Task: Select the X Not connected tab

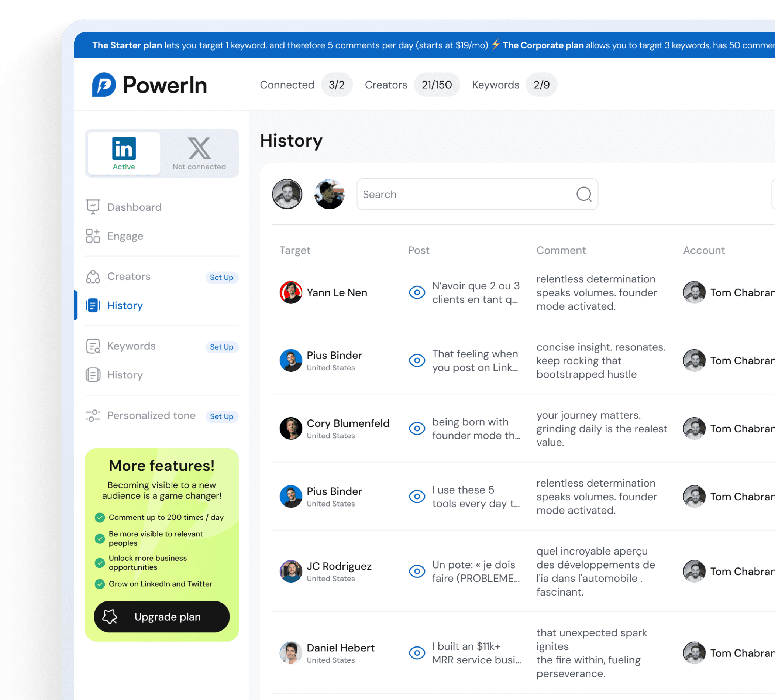Action: pos(199,154)
